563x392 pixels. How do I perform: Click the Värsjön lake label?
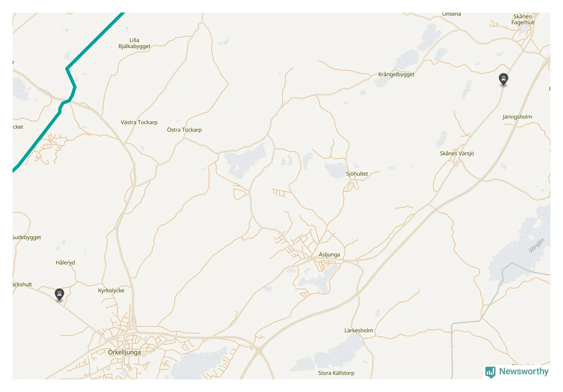(537, 245)
